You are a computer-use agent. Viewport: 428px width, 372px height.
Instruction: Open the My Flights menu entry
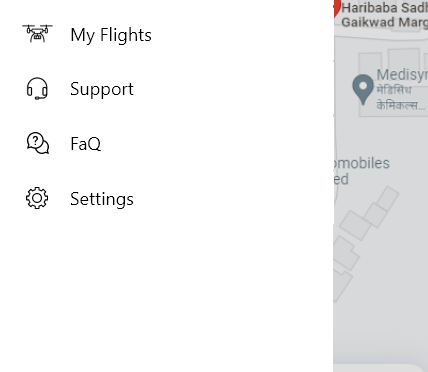[x=111, y=34]
